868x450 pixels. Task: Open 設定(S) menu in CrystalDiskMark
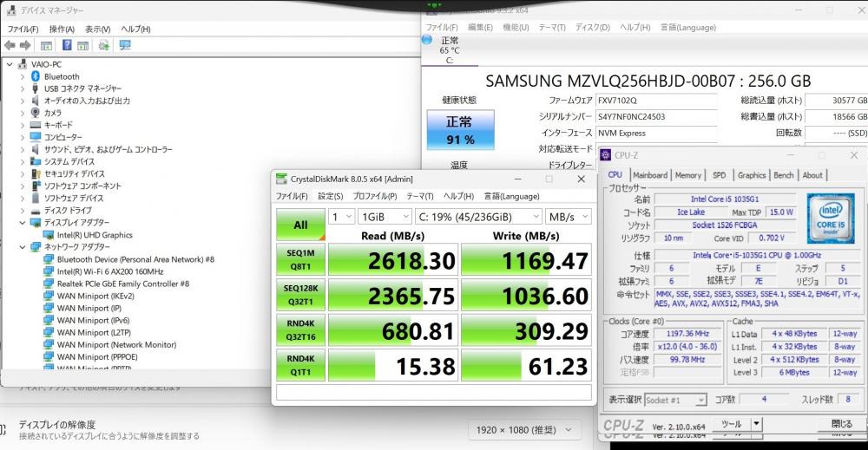tap(331, 196)
